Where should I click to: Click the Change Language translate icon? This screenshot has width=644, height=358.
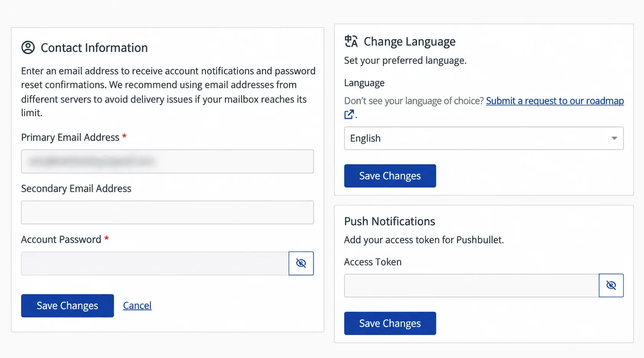(351, 41)
